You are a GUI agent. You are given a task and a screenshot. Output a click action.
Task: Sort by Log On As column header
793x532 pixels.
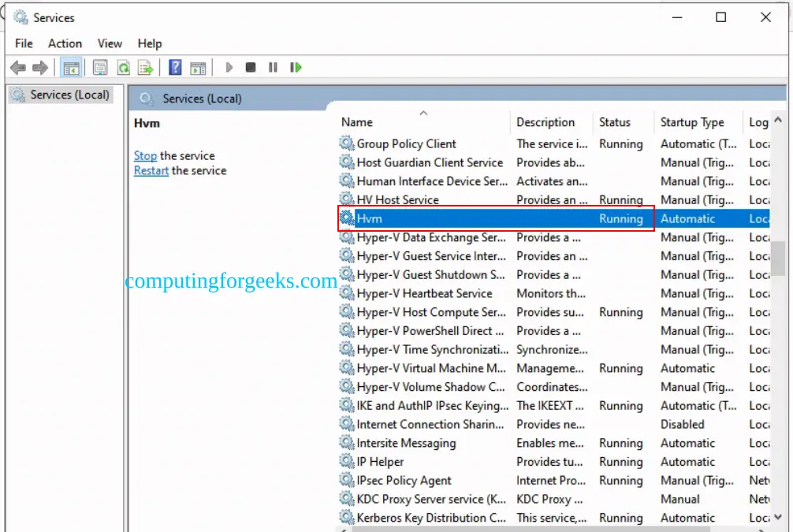758,122
